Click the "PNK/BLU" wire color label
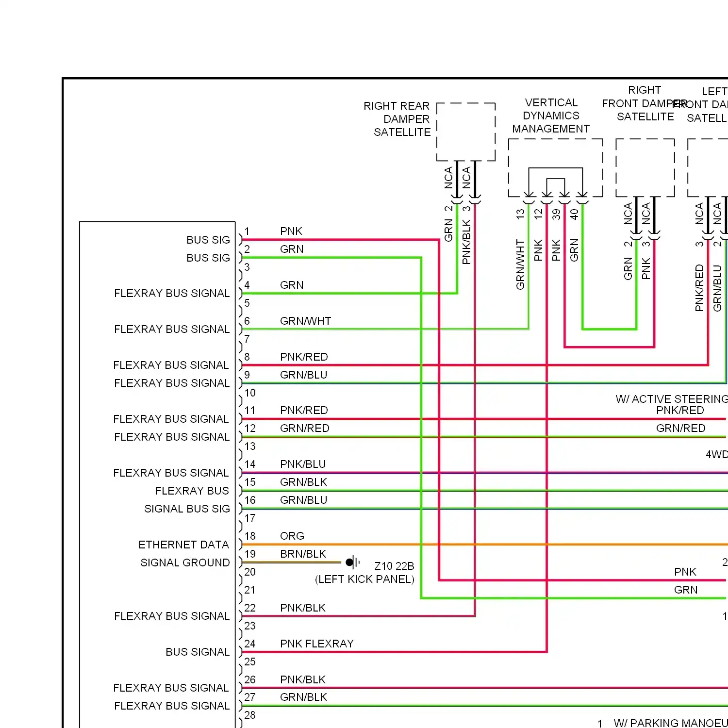The width and height of the screenshot is (728, 728). tap(303, 464)
